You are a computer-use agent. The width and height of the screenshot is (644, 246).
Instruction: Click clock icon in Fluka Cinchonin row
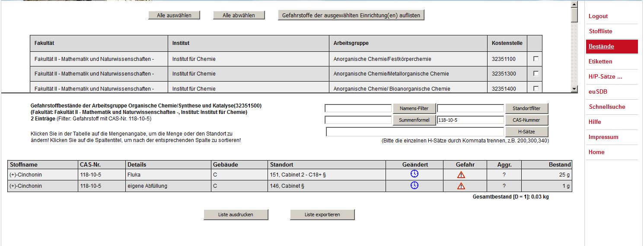pyautogui.click(x=414, y=174)
